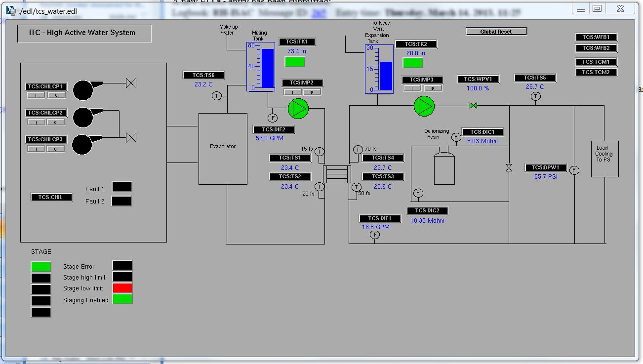Click the 20 fs temperature sensor circle
This screenshot has height=364, width=643.
pyautogui.click(x=320, y=187)
